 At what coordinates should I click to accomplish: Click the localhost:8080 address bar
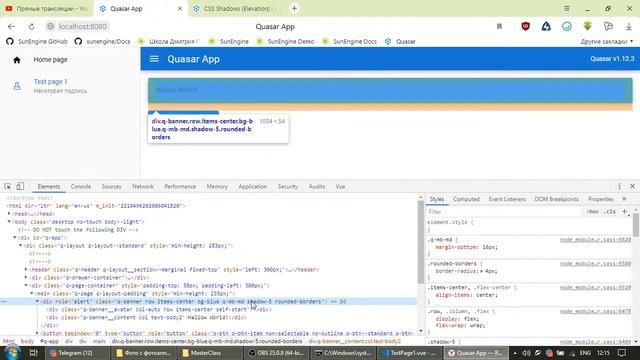(82, 27)
